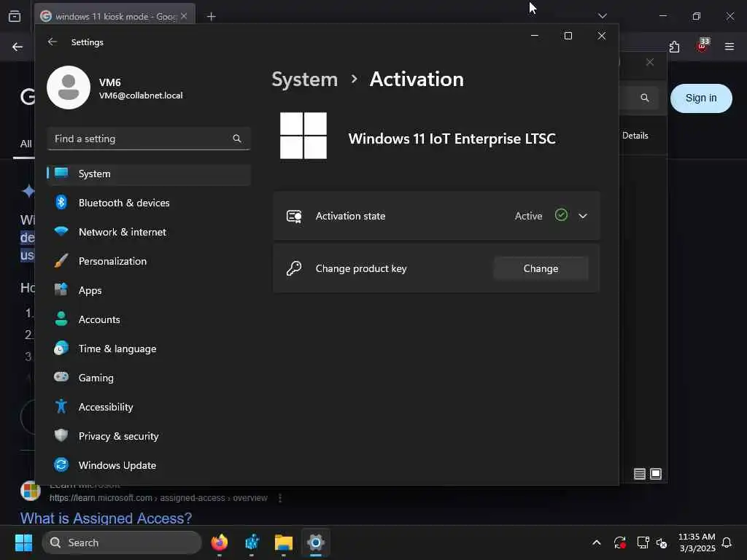Click the Find a setting search box
The image size is (747, 560).
149,139
